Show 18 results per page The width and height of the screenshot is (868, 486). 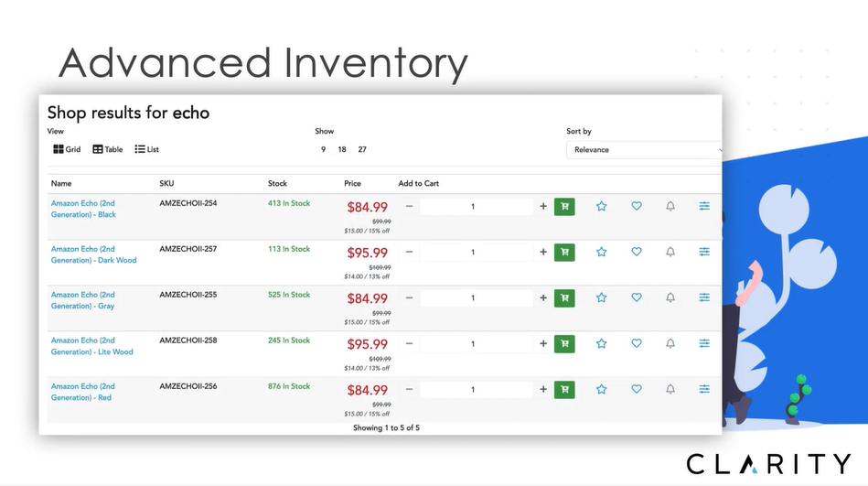point(342,149)
